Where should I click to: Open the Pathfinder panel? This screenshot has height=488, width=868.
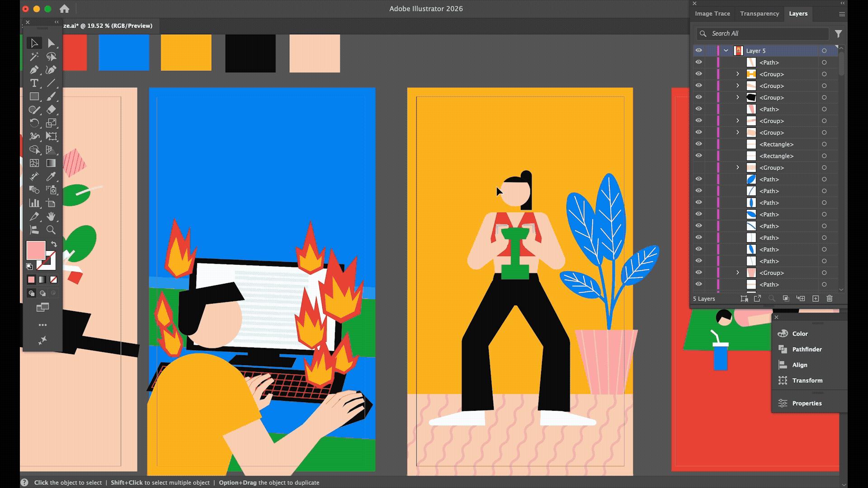807,349
